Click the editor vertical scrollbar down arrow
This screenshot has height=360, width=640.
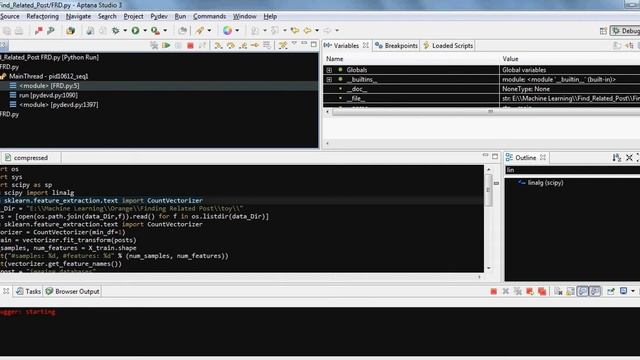click(489, 268)
